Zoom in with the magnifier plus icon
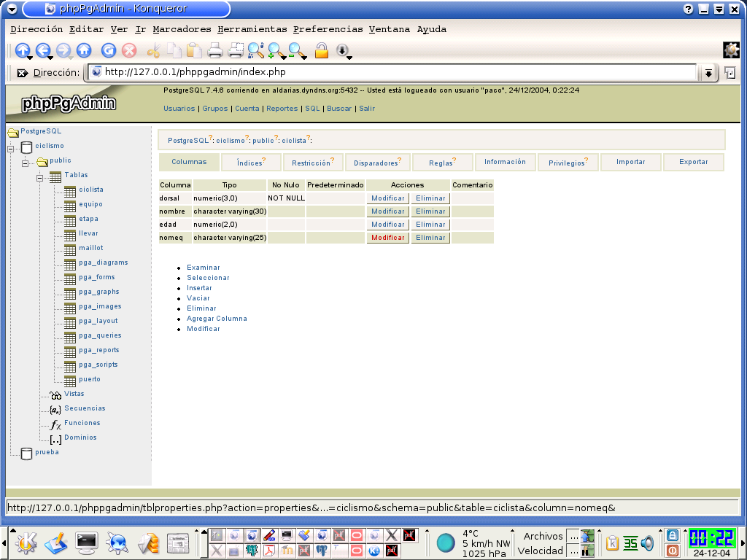This screenshot has width=747, height=560. (x=276, y=50)
